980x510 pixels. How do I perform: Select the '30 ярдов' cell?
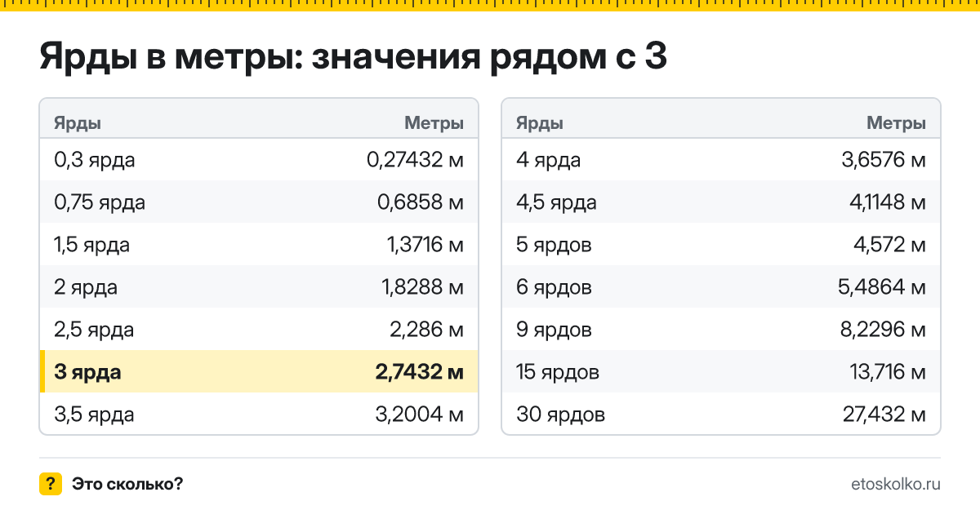click(x=561, y=415)
